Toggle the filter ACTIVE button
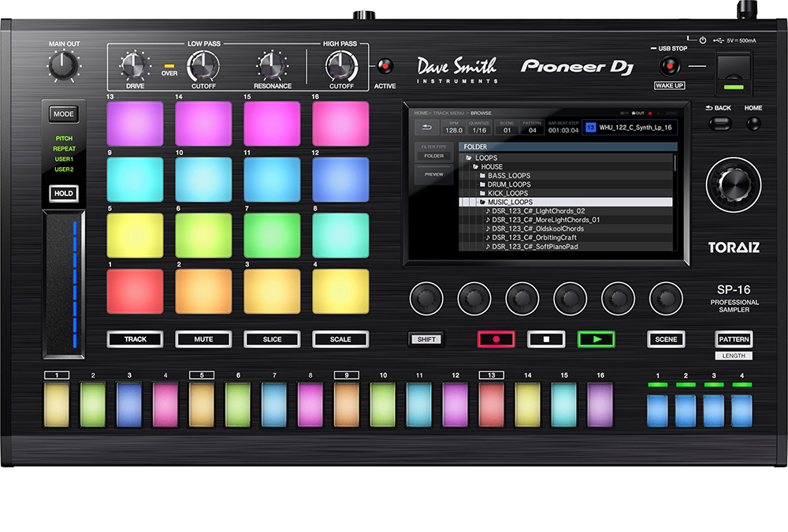 (385, 66)
